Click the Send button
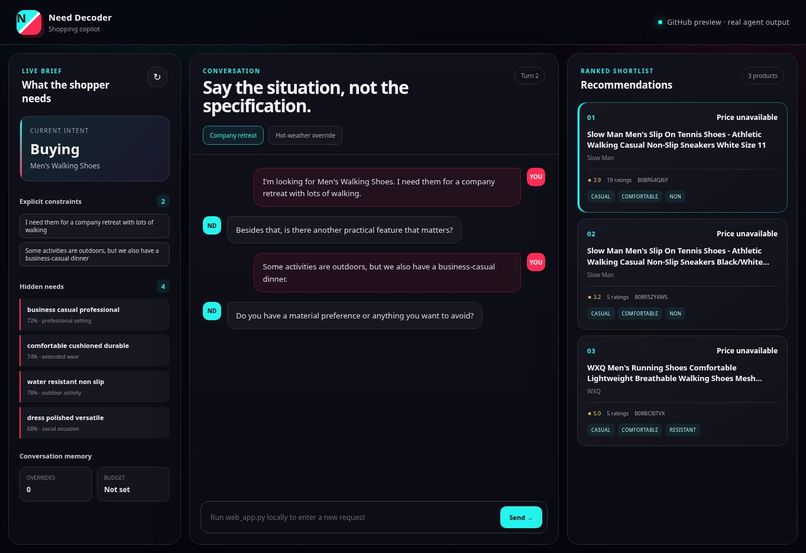Screen dimensions: 806x553 tap(521, 517)
